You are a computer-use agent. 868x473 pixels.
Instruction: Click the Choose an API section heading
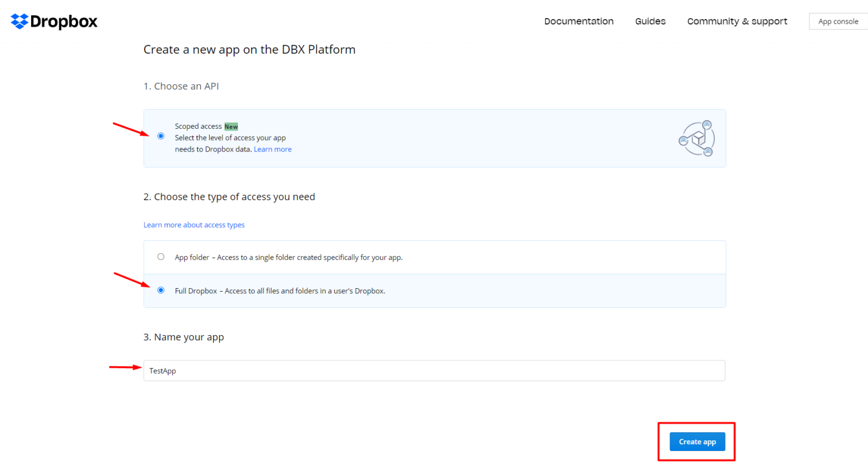click(x=182, y=85)
